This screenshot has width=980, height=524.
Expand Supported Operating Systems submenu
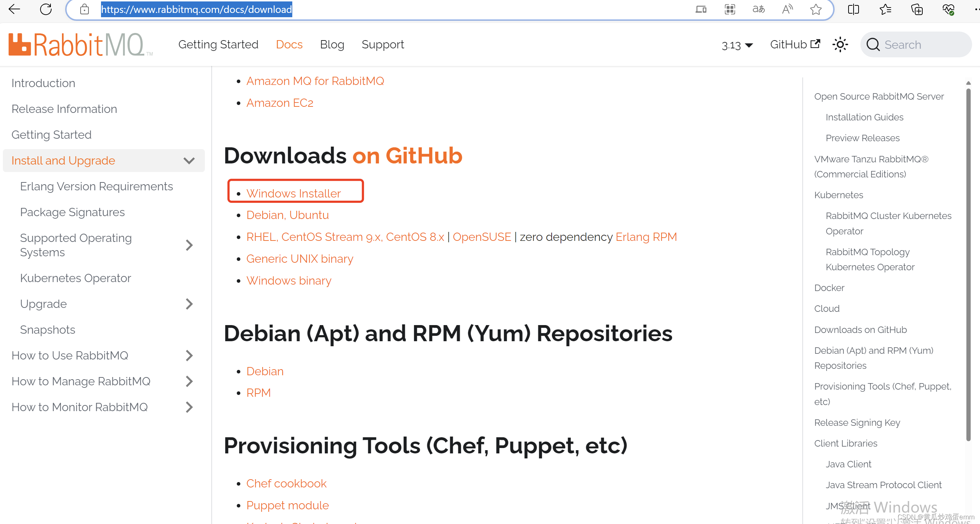[189, 245]
